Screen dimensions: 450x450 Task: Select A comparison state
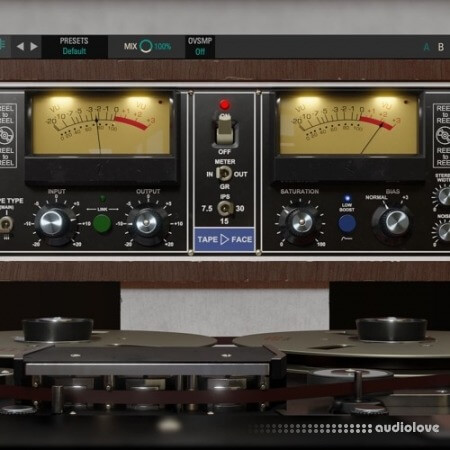(427, 47)
